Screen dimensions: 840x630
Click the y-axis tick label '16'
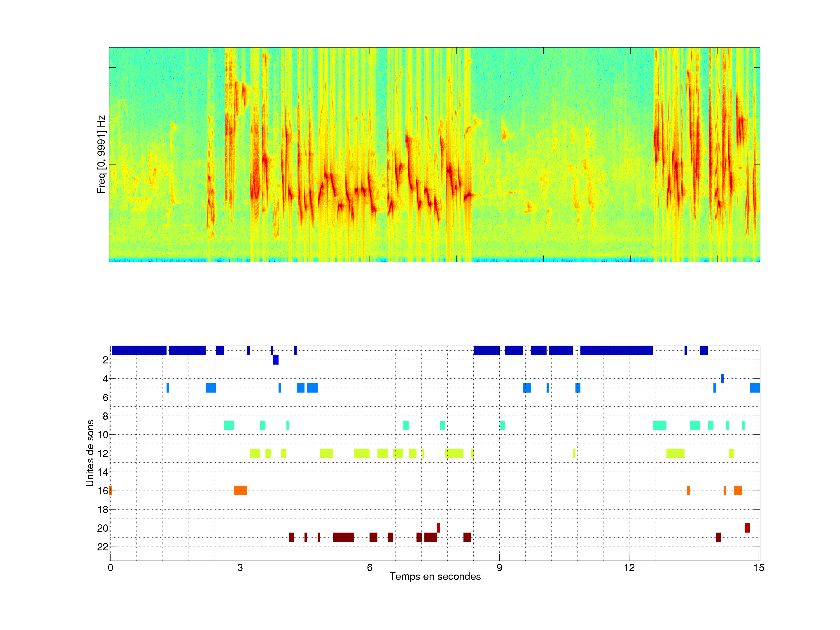pyautogui.click(x=103, y=491)
